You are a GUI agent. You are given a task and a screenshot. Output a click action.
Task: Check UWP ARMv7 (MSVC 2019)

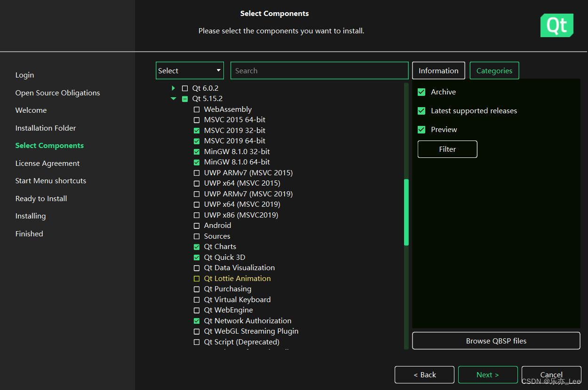pyautogui.click(x=197, y=194)
